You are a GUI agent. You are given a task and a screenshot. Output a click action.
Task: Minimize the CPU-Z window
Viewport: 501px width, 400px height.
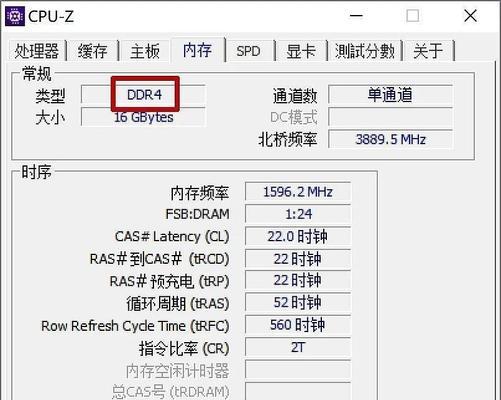click(356, 16)
